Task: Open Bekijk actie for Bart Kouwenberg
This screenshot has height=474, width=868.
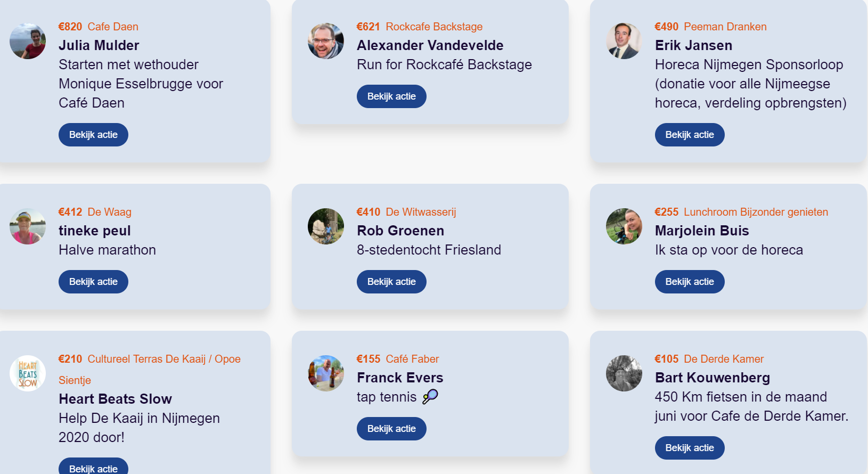Action: (x=690, y=448)
